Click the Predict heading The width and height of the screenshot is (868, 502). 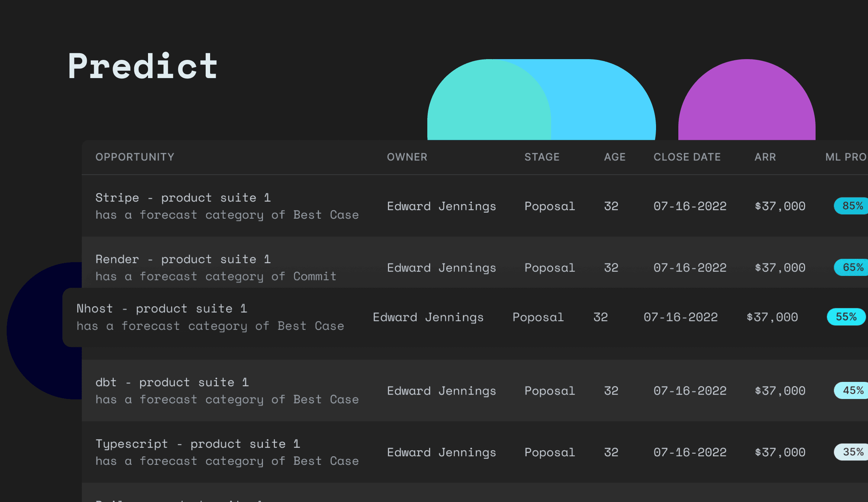[x=143, y=66]
